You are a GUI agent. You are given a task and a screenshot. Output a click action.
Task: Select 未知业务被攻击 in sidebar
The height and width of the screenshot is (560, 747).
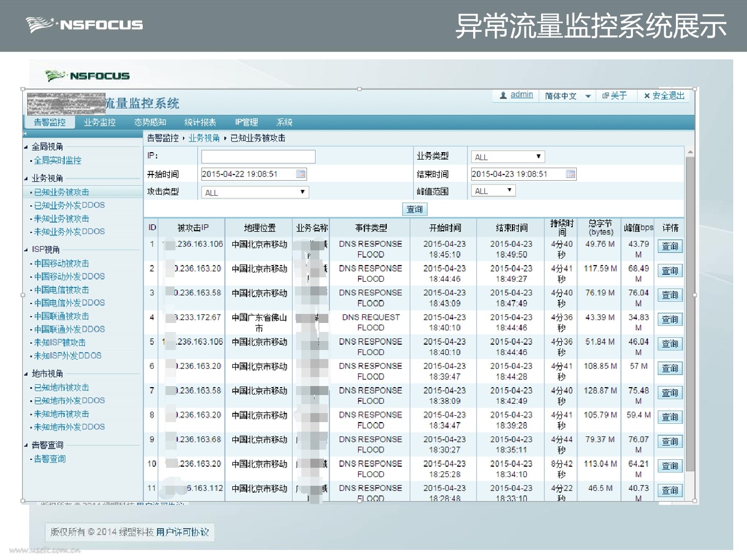pos(62,218)
